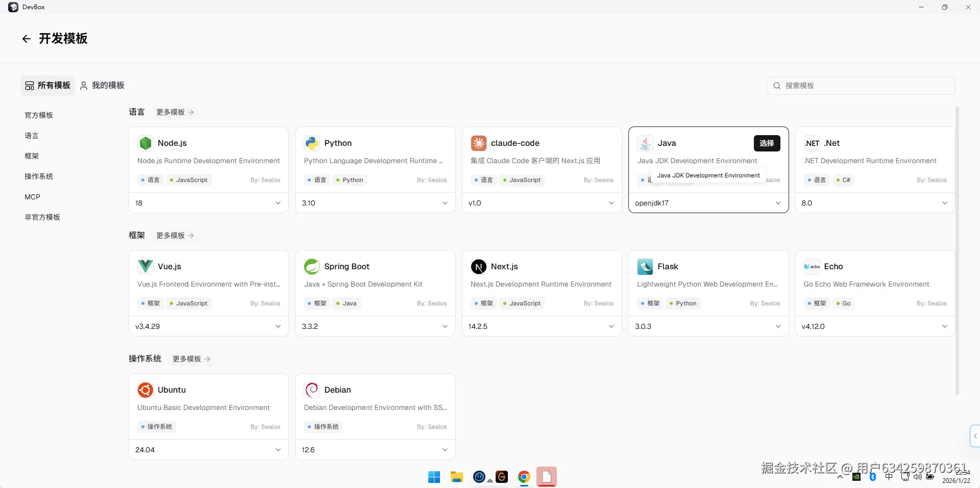The image size is (980, 488).
Task: Open the Python version dropdown showing 3.10
Action: (375, 203)
